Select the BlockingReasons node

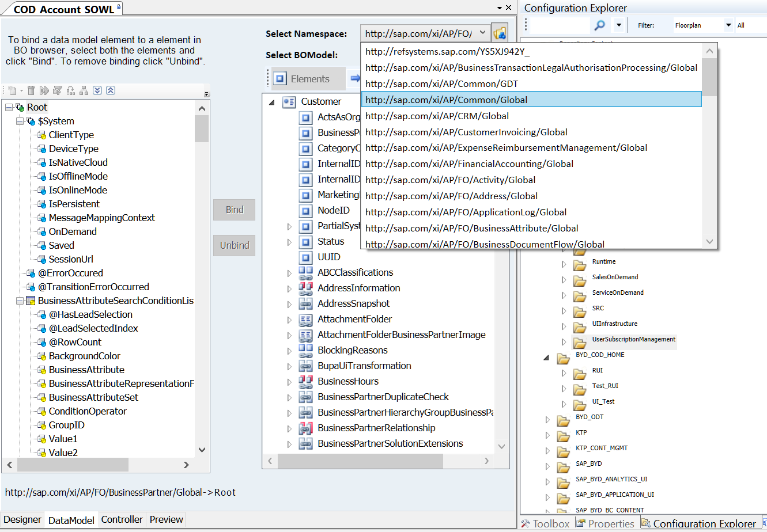[x=352, y=350]
